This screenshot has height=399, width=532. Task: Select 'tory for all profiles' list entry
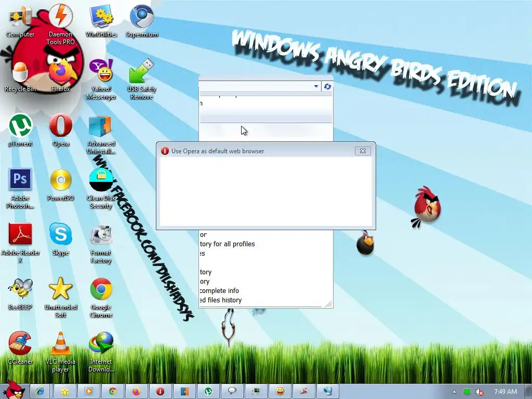[x=228, y=244]
